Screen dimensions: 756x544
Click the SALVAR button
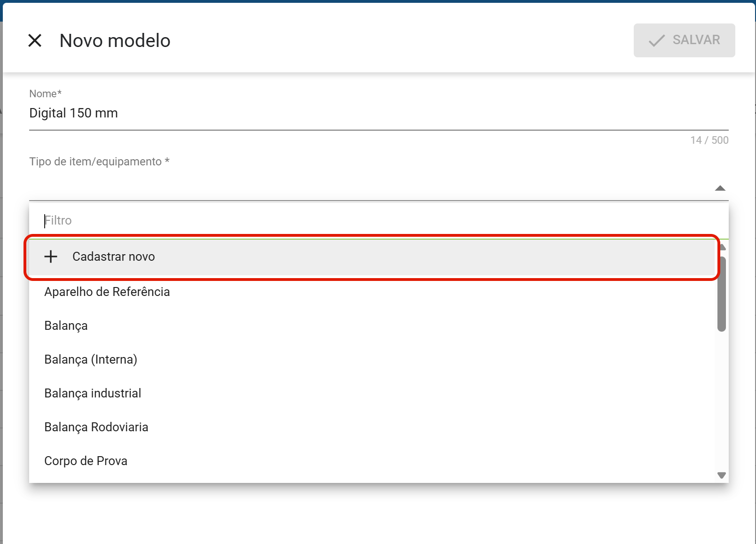pyautogui.click(x=684, y=40)
